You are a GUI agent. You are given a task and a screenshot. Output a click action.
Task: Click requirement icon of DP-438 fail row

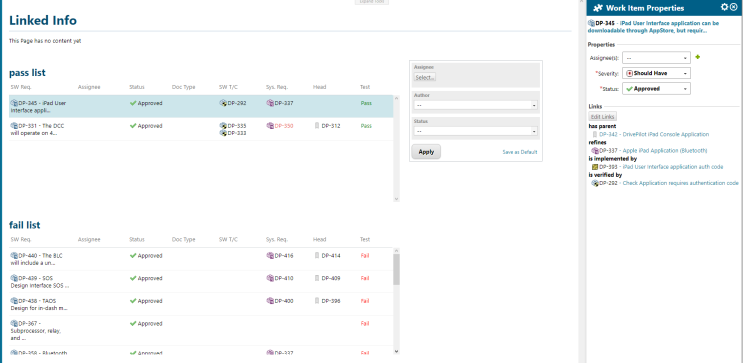point(14,300)
